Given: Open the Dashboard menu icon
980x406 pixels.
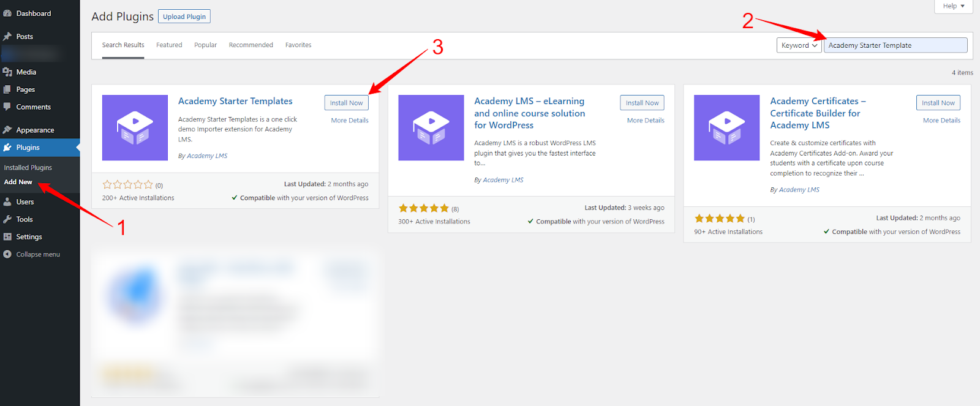Looking at the screenshot, I should [x=7, y=13].
